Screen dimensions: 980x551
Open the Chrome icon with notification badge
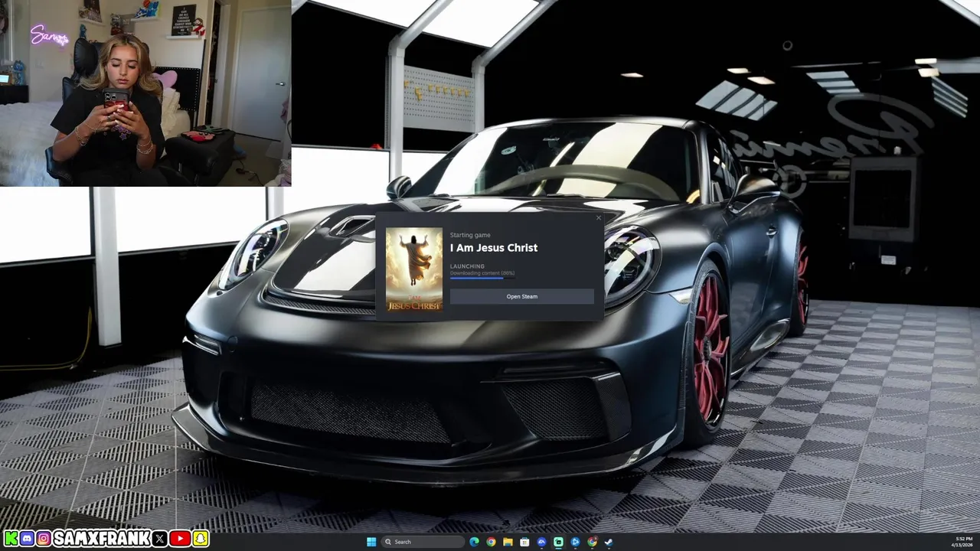tap(592, 542)
